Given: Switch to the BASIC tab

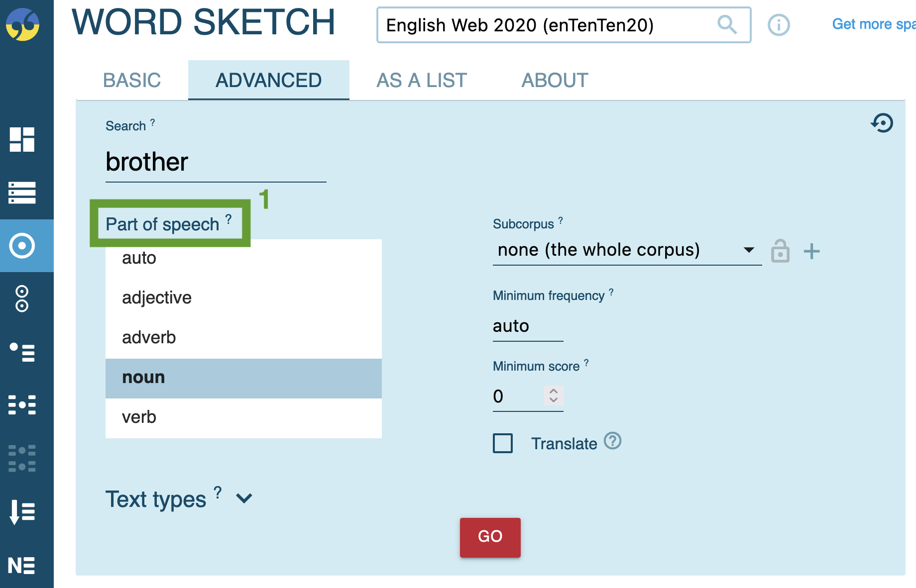Looking at the screenshot, I should [x=132, y=80].
